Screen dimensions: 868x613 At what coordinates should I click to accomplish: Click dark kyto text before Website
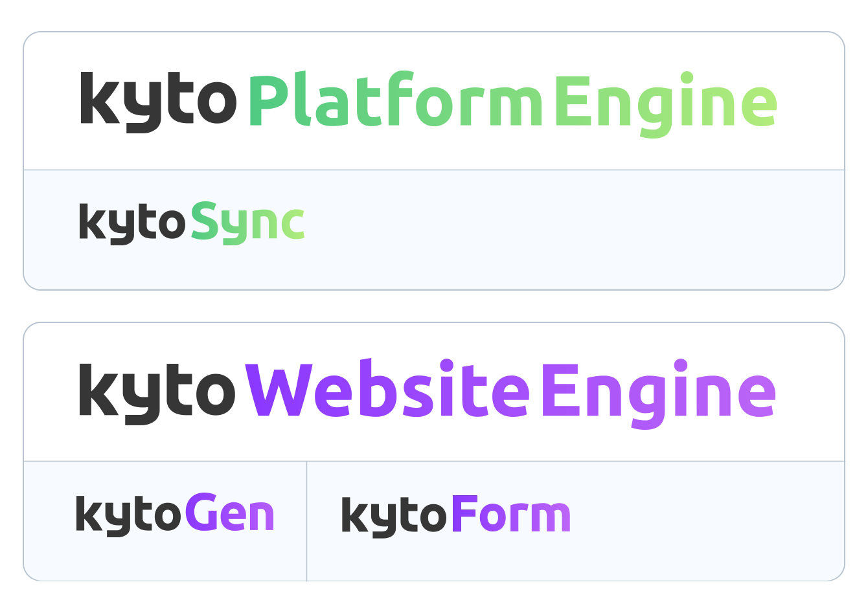click(x=157, y=393)
